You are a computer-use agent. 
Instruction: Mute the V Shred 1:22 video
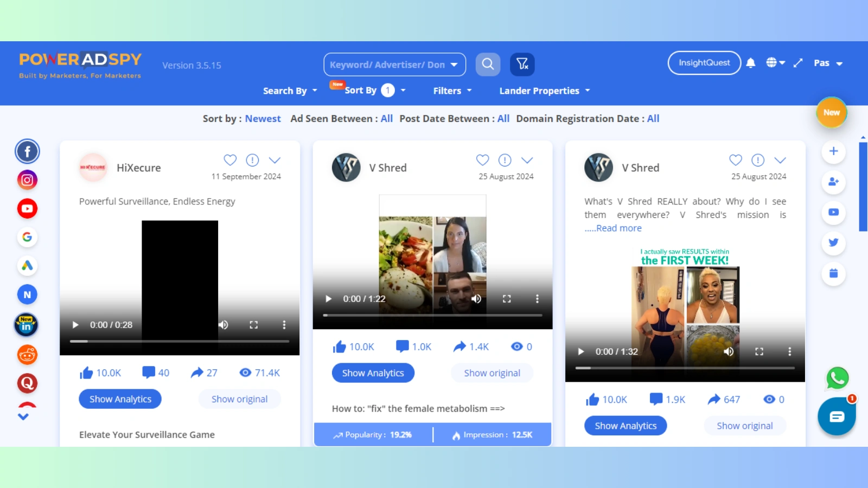pos(476,299)
